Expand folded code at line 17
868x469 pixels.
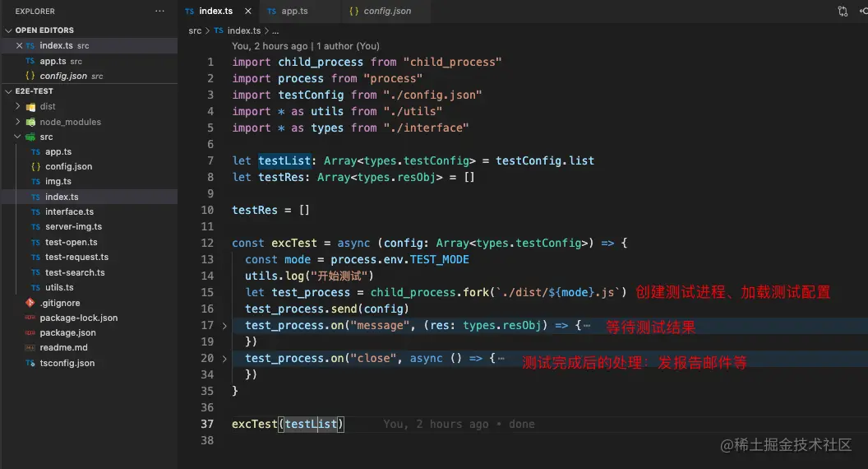pyautogui.click(x=224, y=326)
